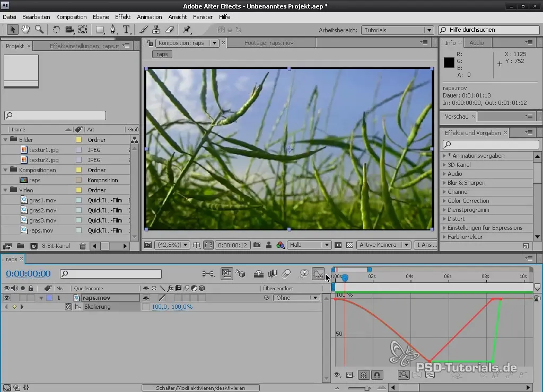Toggle the Skalierung keyframe diamond
This screenshot has width=543, height=392.
14,307
